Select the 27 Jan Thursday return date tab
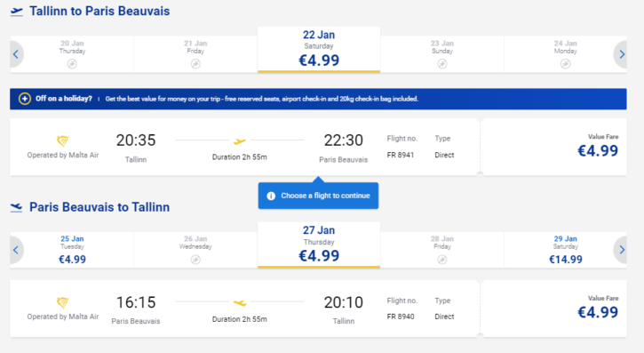Image resolution: width=644 pixels, height=353 pixels. point(319,245)
